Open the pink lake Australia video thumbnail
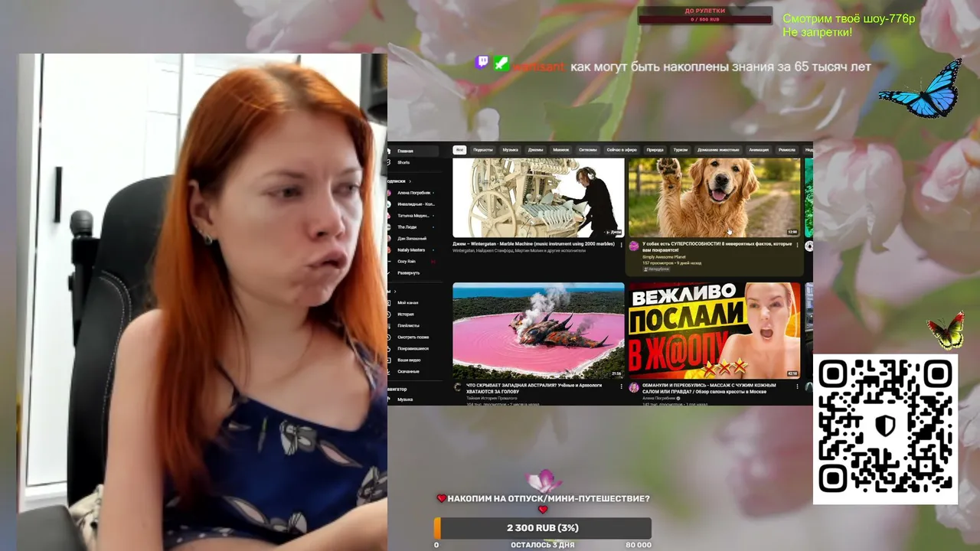Viewport: 980px width, 551px height. point(538,331)
